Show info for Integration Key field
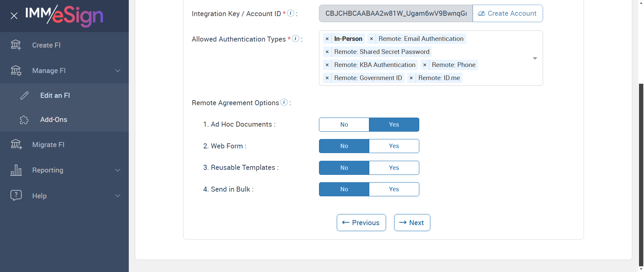Screen dimensions: 644x272 pyautogui.click(x=291, y=13)
